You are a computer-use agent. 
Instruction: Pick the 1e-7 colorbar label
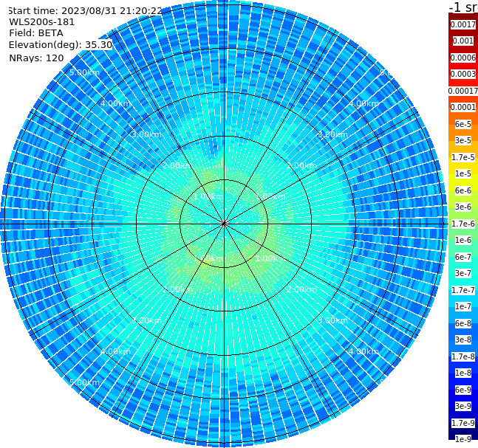pos(463,306)
